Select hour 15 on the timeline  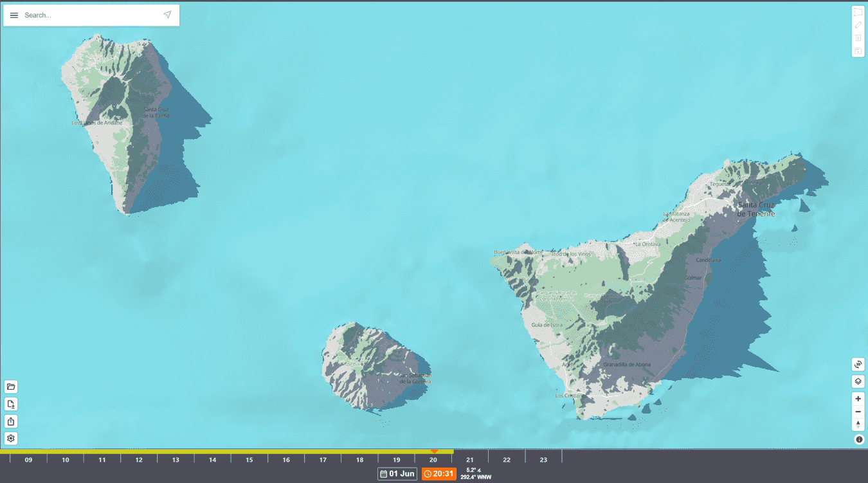tap(249, 459)
